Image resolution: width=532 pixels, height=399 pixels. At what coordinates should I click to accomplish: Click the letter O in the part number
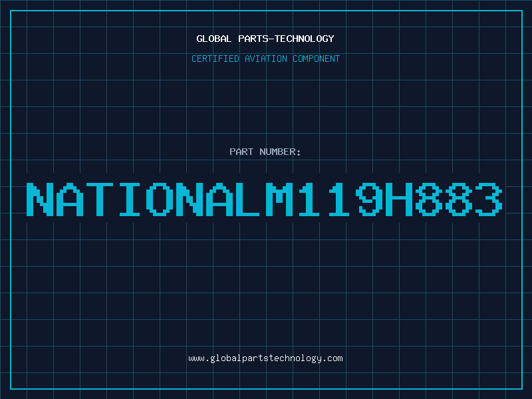[160, 199]
